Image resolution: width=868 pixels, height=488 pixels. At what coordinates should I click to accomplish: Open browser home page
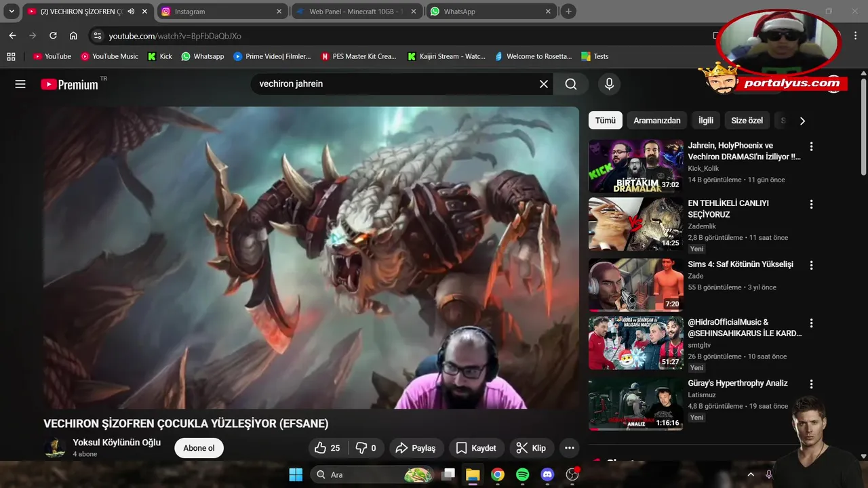[x=73, y=36]
